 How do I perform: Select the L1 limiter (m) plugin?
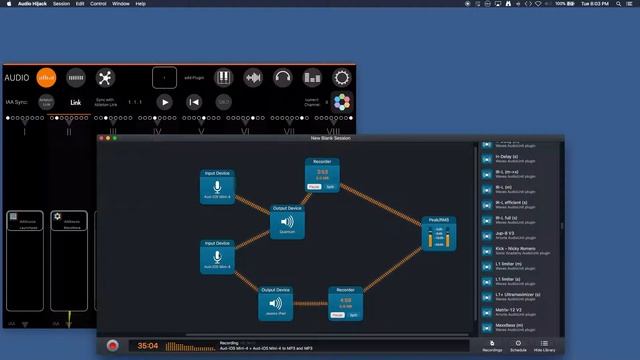pos(520,266)
